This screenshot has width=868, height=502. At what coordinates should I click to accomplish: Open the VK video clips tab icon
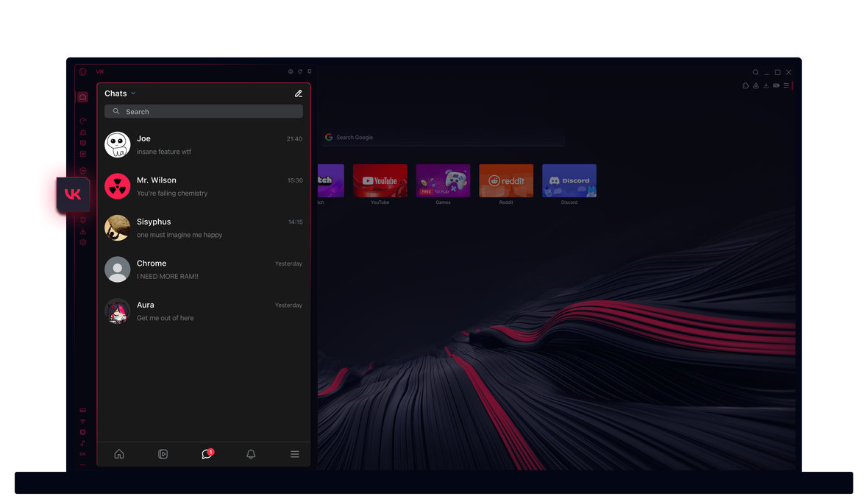point(163,454)
